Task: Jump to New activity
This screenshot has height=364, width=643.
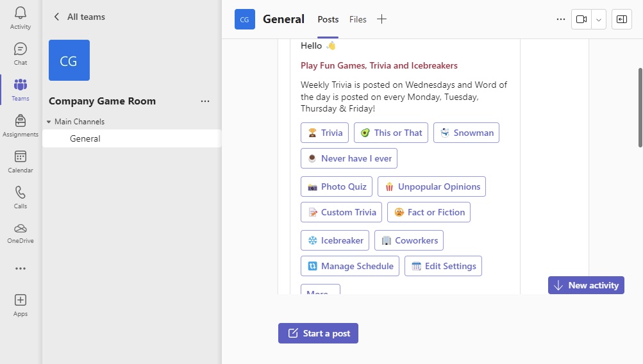Action: pos(586,285)
